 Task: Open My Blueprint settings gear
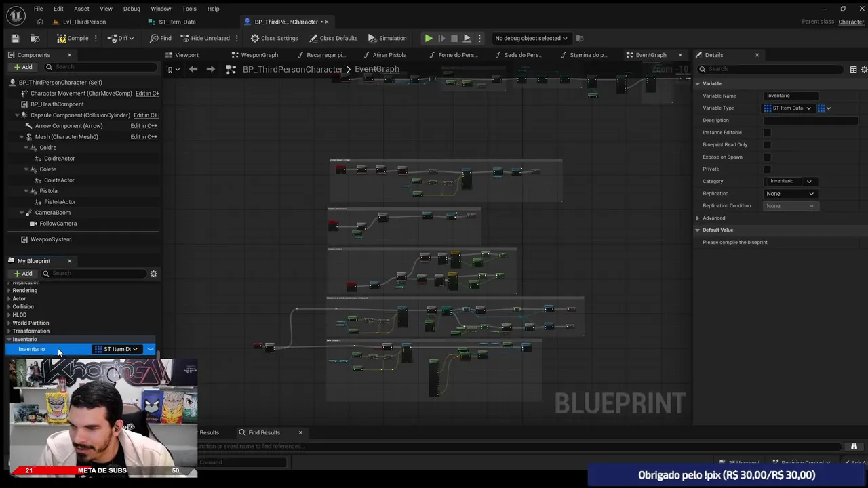point(153,274)
